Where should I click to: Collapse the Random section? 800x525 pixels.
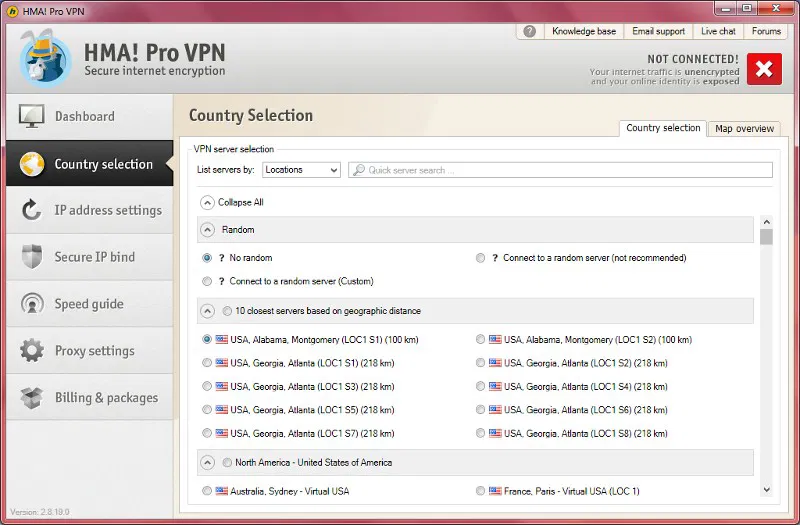(x=208, y=230)
